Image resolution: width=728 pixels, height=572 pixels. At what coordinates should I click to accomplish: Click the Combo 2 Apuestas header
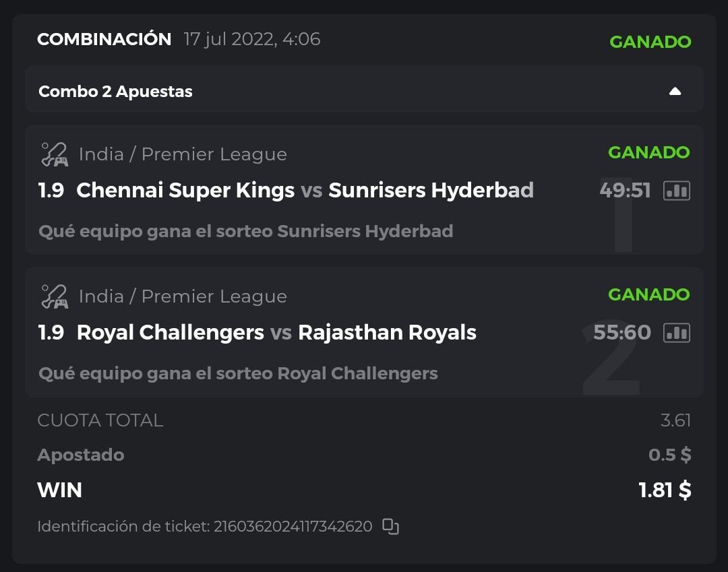(115, 92)
